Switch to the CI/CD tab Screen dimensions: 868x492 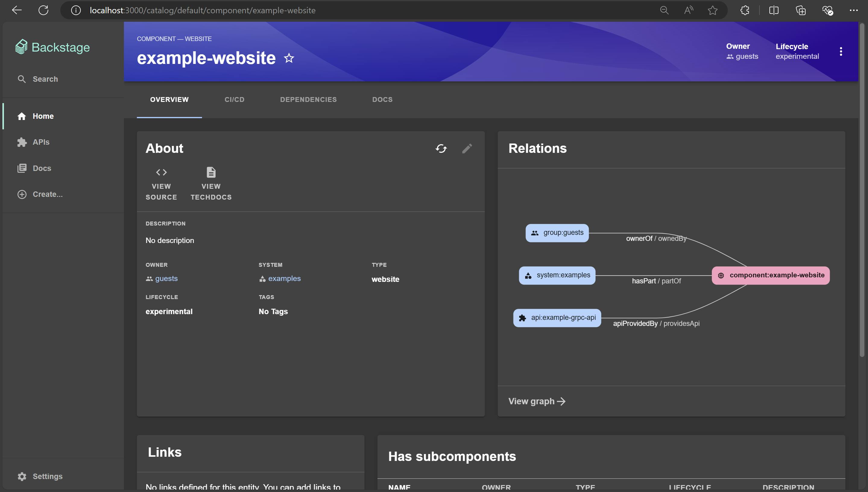(234, 100)
